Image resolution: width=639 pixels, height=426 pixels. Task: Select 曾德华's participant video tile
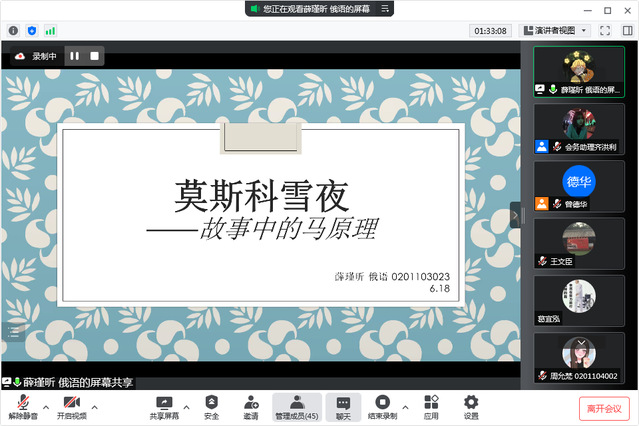[579, 185]
